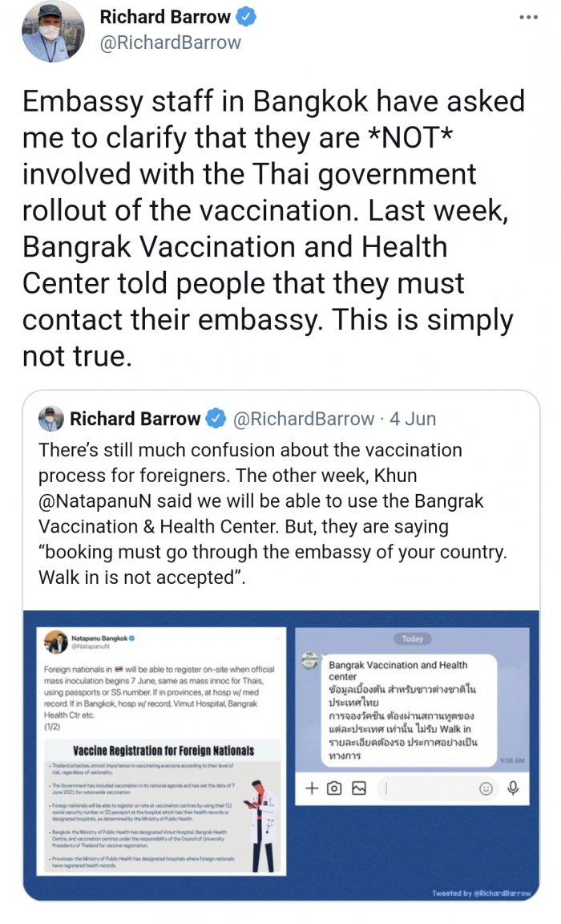Click the Richard Barrow display name at top
Image resolution: width=561 pixels, height=924 pixels.
point(164,17)
